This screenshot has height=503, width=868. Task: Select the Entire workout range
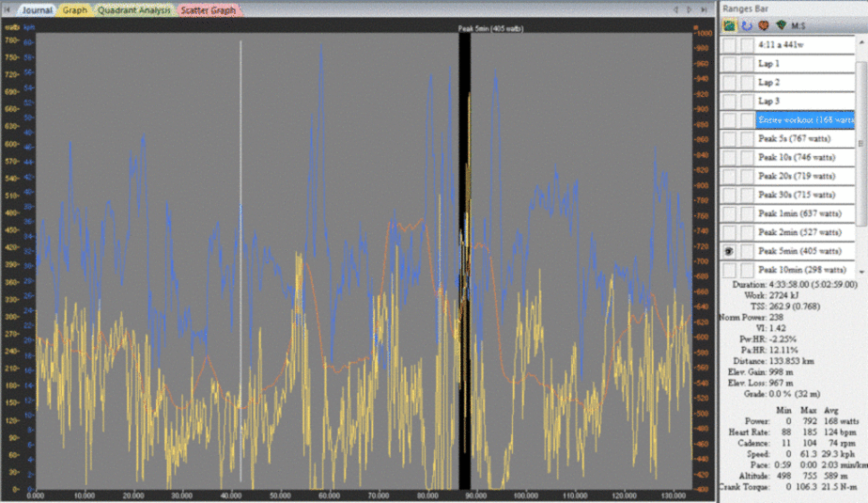805,119
